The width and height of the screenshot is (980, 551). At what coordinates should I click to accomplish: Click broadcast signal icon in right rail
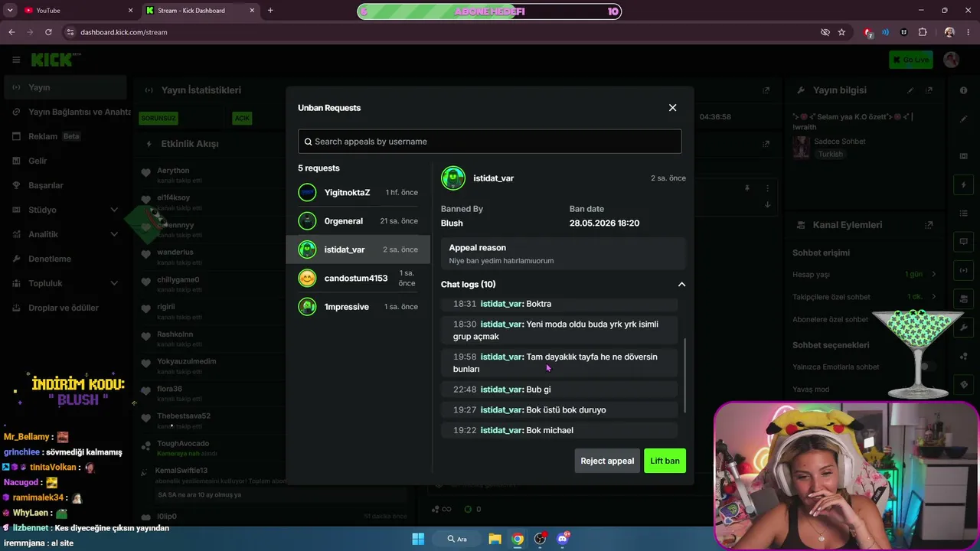[x=963, y=270]
